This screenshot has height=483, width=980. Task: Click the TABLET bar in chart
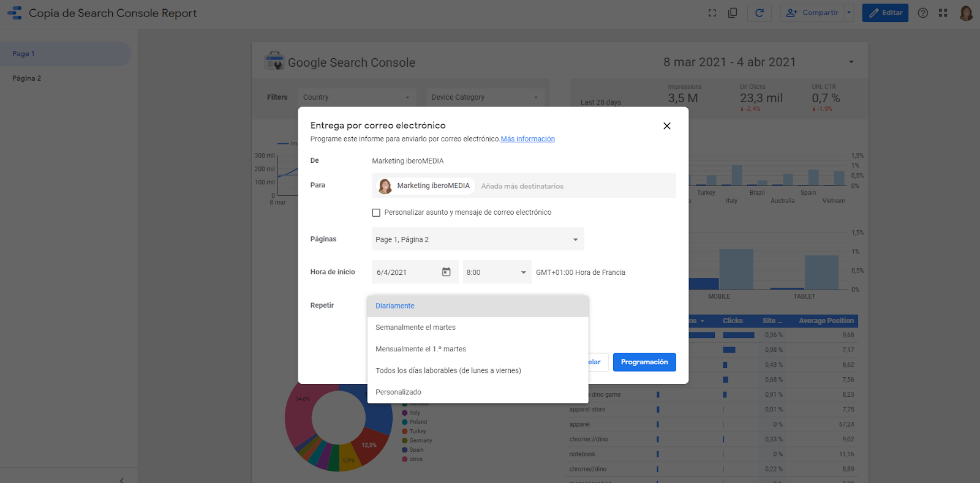pos(821,272)
